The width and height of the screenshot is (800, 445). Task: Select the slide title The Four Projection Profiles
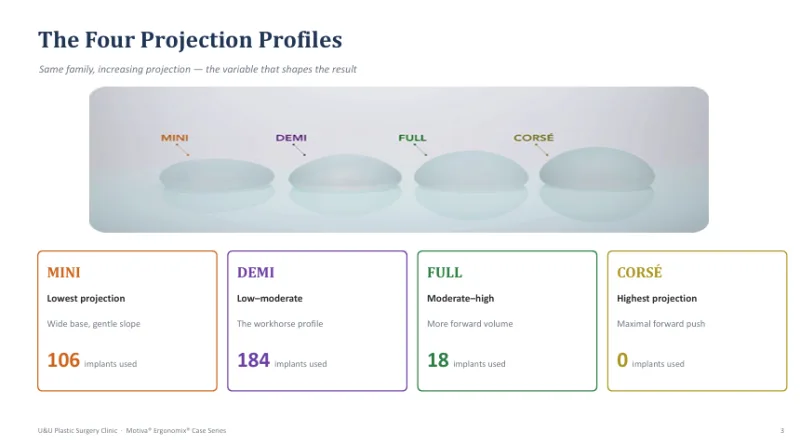(x=190, y=40)
